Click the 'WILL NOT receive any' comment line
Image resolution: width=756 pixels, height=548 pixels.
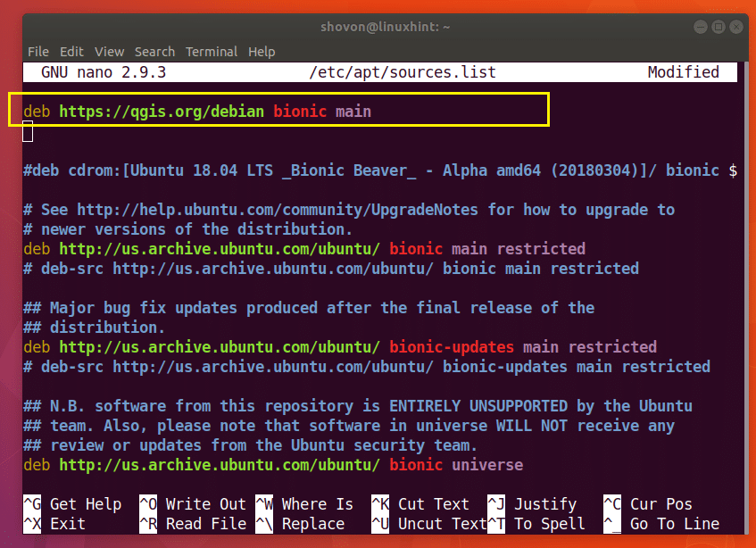coord(349,426)
